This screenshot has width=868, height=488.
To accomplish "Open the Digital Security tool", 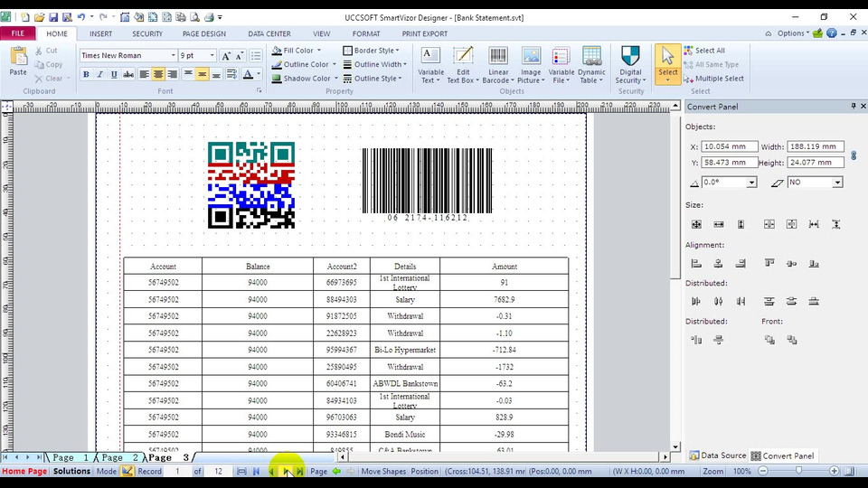I will (630, 65).
